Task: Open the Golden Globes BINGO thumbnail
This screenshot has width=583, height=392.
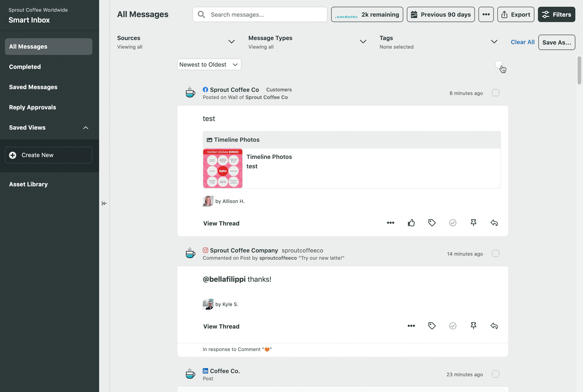Action: point(223,168)
